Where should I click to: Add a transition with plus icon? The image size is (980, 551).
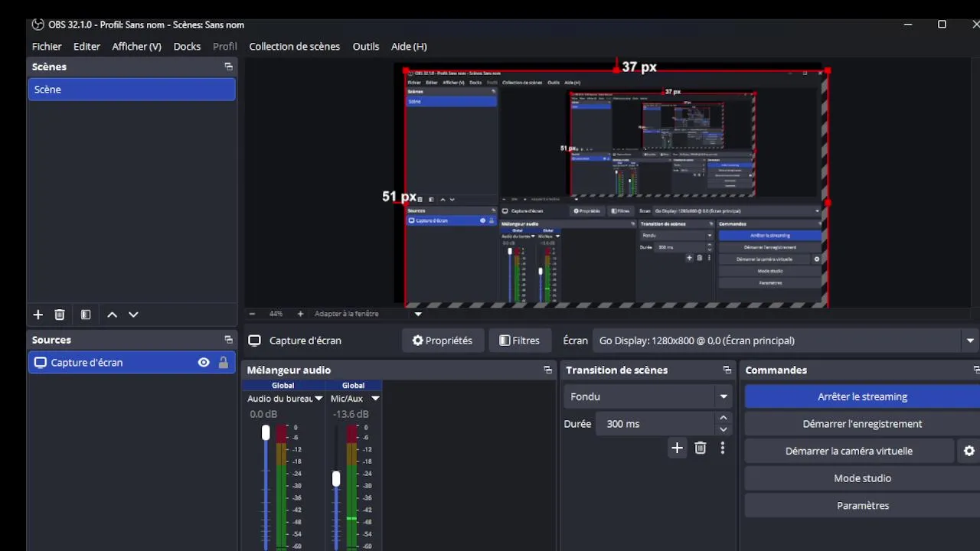[677, 448]
